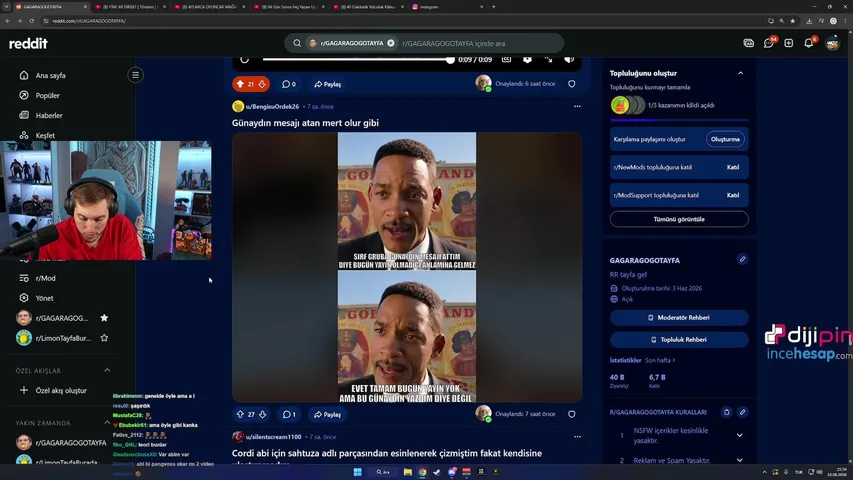Open the Will Smith meme image
The height and width of the screenshot is (480, 853).
(x=407, y=267)
